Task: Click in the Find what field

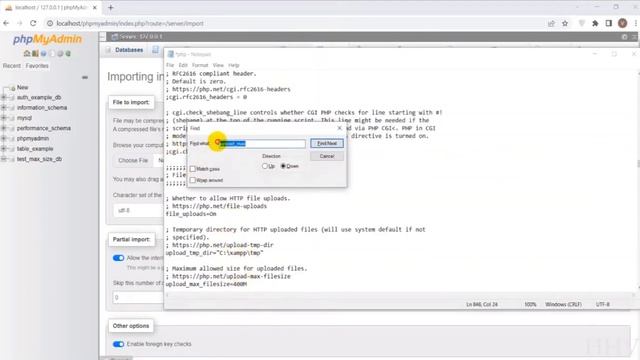Action: pos(262,143)
